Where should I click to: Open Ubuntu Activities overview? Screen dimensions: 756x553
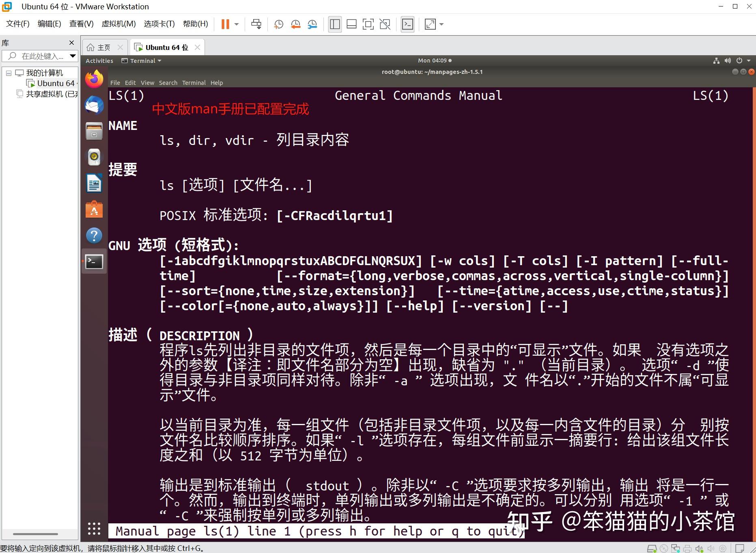click(x=99, y=60)
